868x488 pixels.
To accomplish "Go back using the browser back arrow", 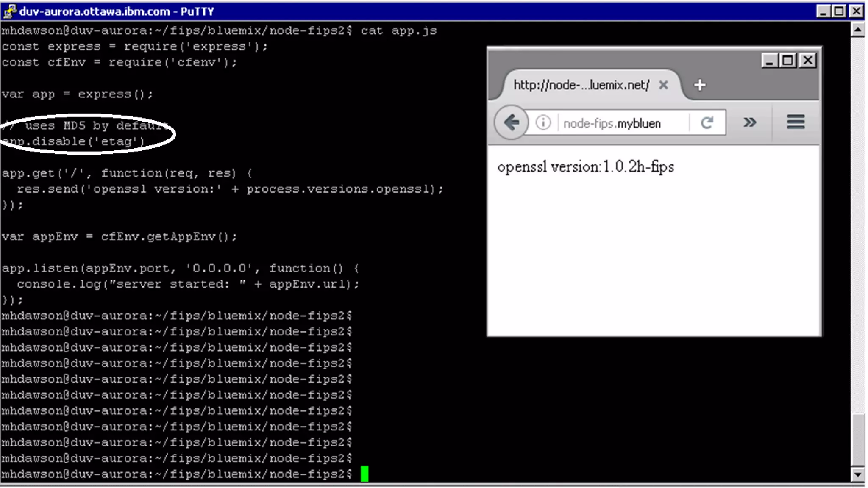I will pyautogui.click(x=512, y=123).
